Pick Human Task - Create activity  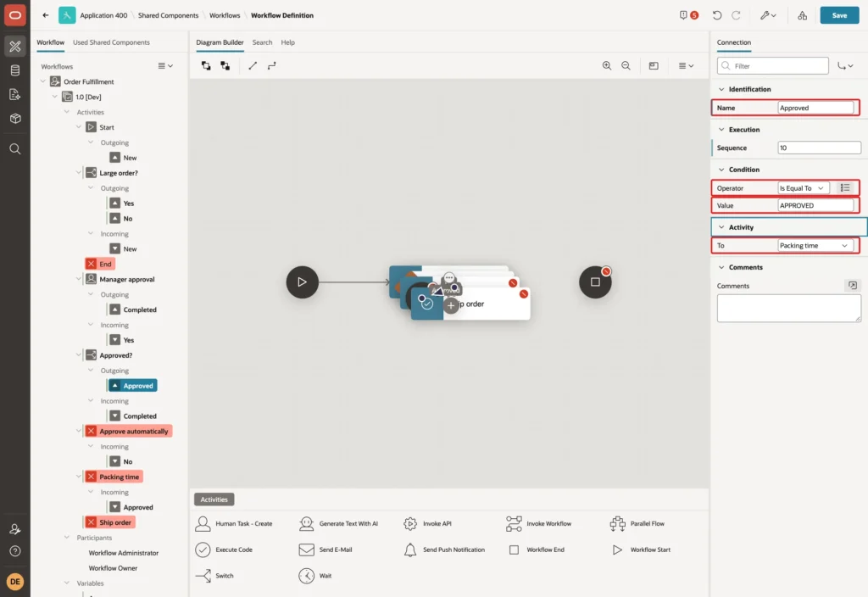click(234, 523)
